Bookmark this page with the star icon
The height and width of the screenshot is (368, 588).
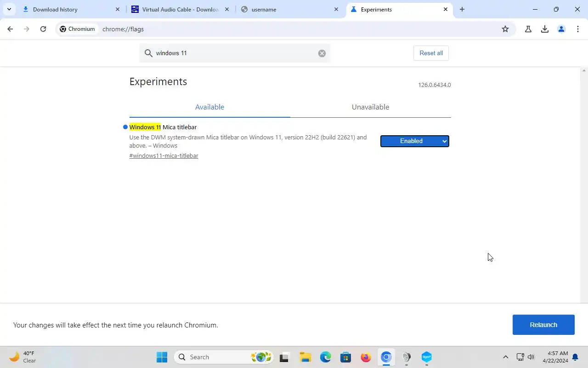[x=505, y=29]
